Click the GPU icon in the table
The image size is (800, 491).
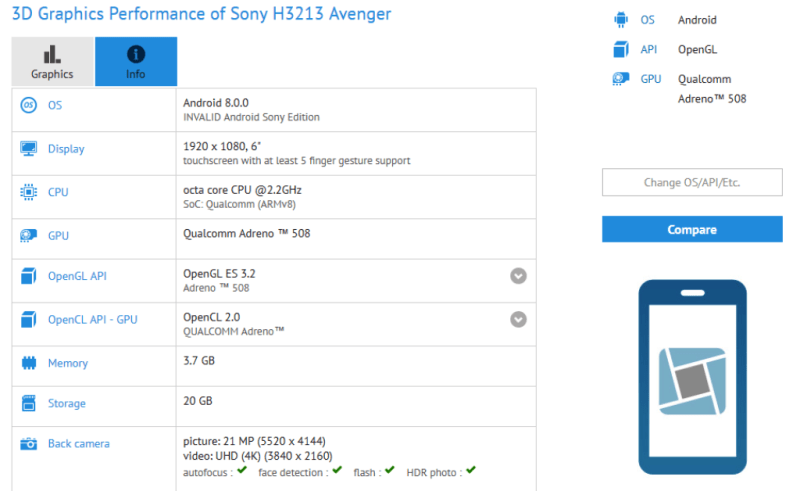(x=29, y=235)
